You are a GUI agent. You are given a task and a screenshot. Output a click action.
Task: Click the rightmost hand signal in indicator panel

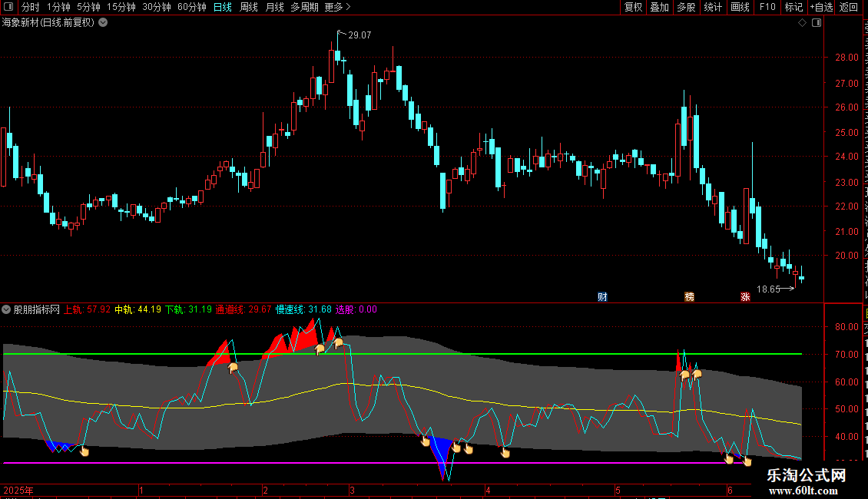[747, 461]
